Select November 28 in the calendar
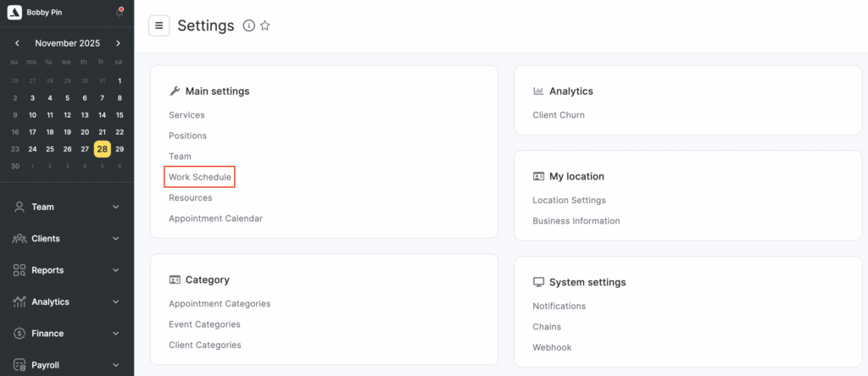The image size is (868, 376). click(102, 149)
